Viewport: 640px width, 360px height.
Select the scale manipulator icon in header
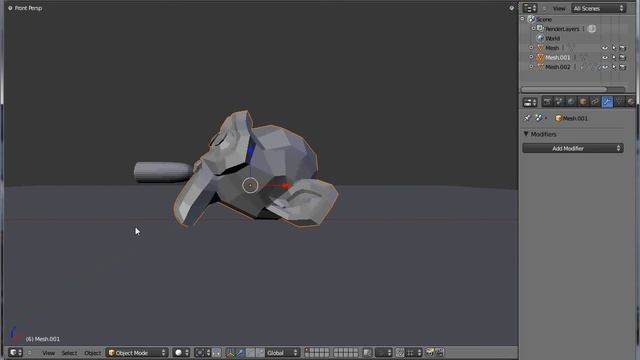click(260, 353)
